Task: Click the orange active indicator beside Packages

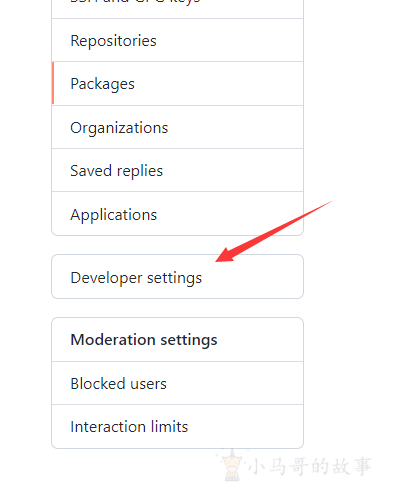Action: click(x=53, y=83)
